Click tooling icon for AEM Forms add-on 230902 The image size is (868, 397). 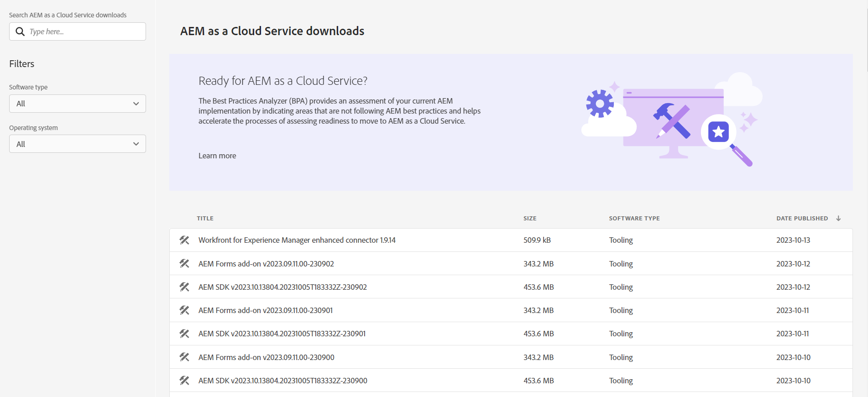184,264
